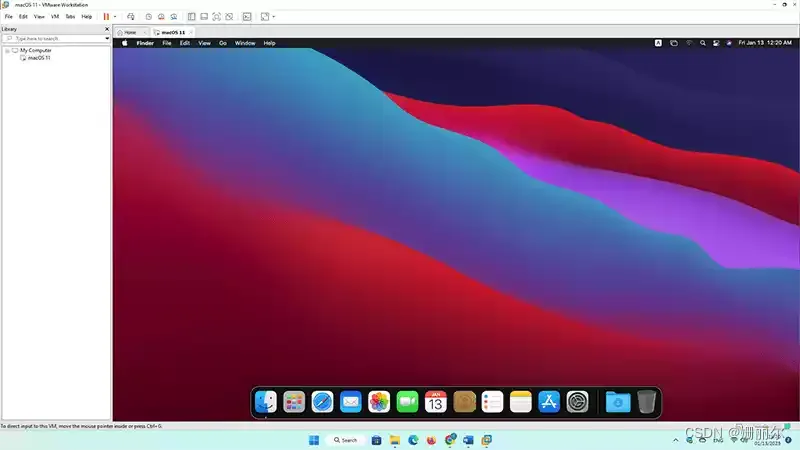Click the Siri icon in macOS menu bar

click(x=729, y=43)
